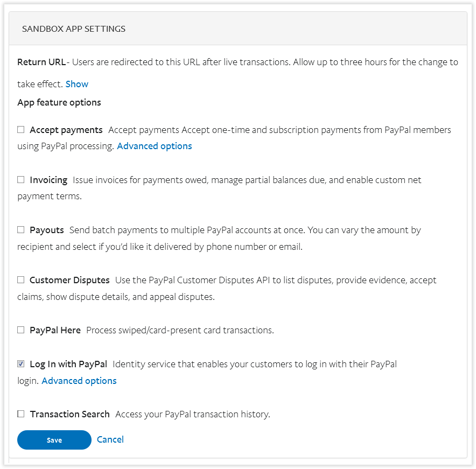Toggle the PayPal Here checkbox
This screenshot has width=476, height=469.
(20, 330)
